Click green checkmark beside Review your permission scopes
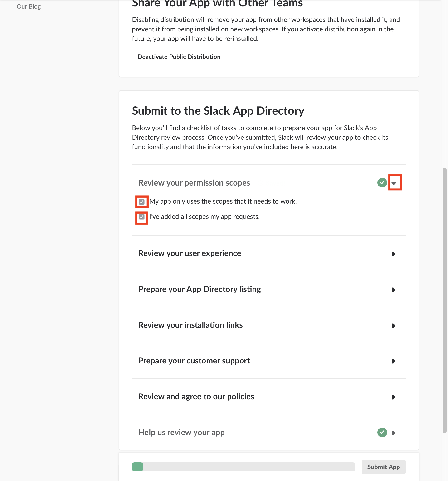Image resolution: width=448 pixels, height=481 pixels. coord(382,183)
